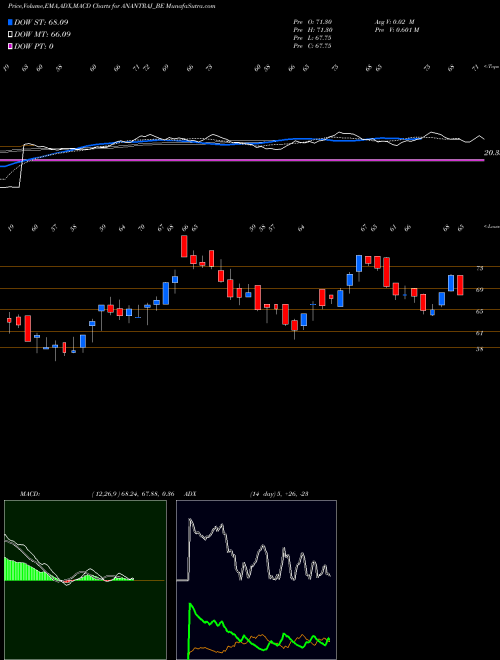Viewport: 500px width, 660px height.
Task: Click the chart title for ANANTRAJ_BE MunafaSutra.com
Action: (112, 6)
